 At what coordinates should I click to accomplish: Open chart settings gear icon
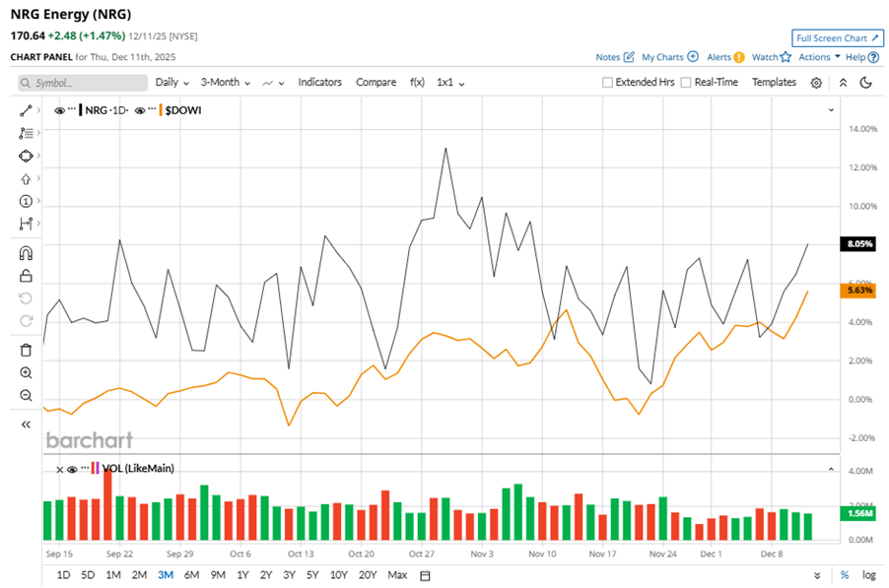point(816,83)
